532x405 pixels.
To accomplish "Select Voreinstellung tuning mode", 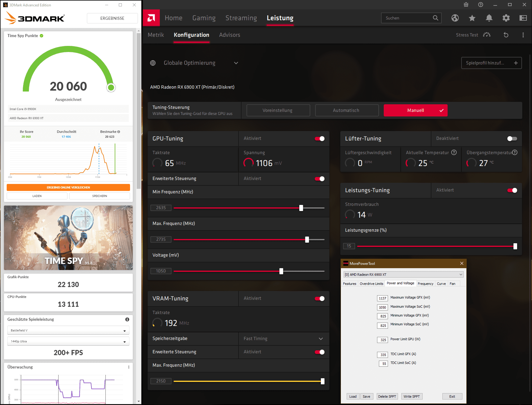I will [x=278, y=110].
